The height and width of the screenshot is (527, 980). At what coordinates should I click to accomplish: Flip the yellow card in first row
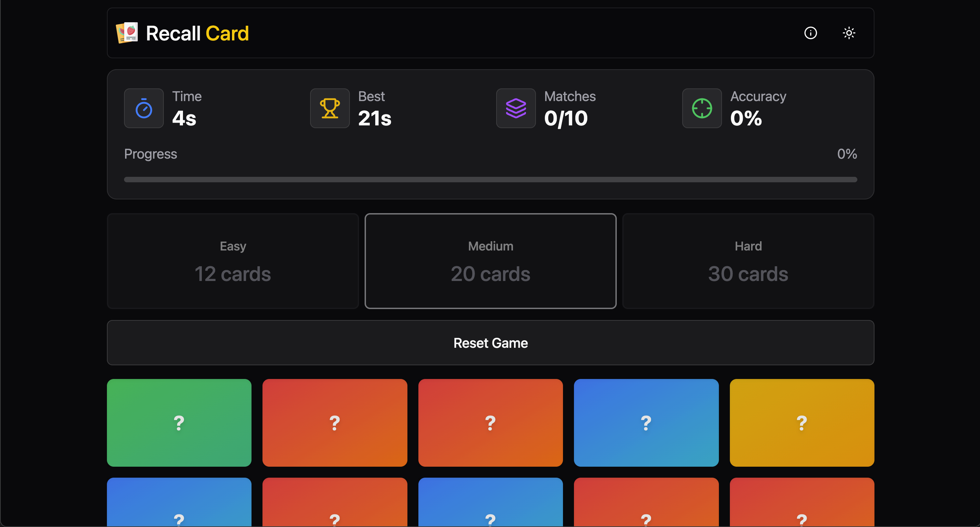pyautogui.click(x=802, y=423)
